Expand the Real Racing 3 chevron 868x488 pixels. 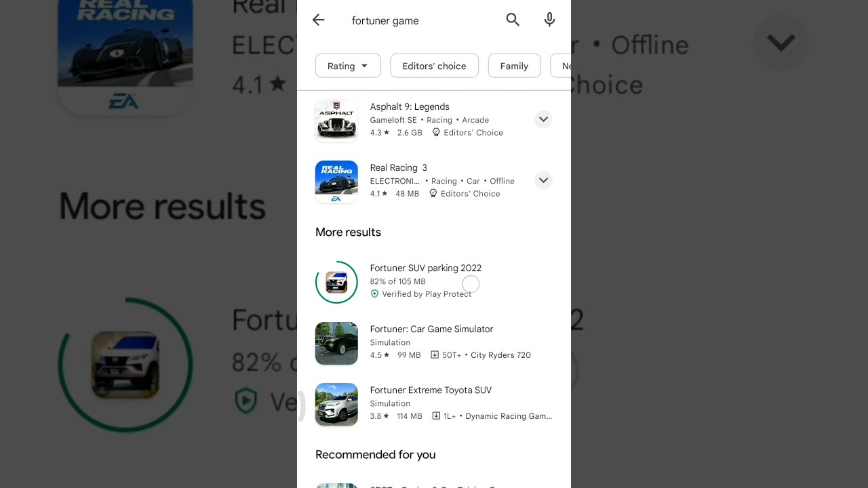click(x=543, y=180)
